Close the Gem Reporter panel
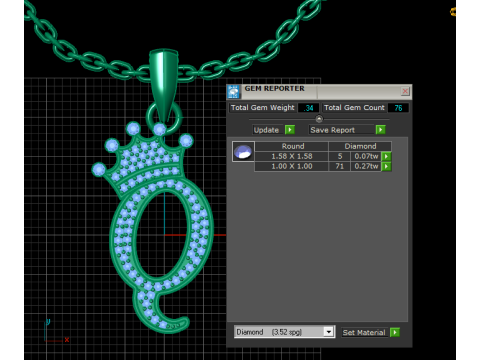Screen dimensions: 480x360 405,91
